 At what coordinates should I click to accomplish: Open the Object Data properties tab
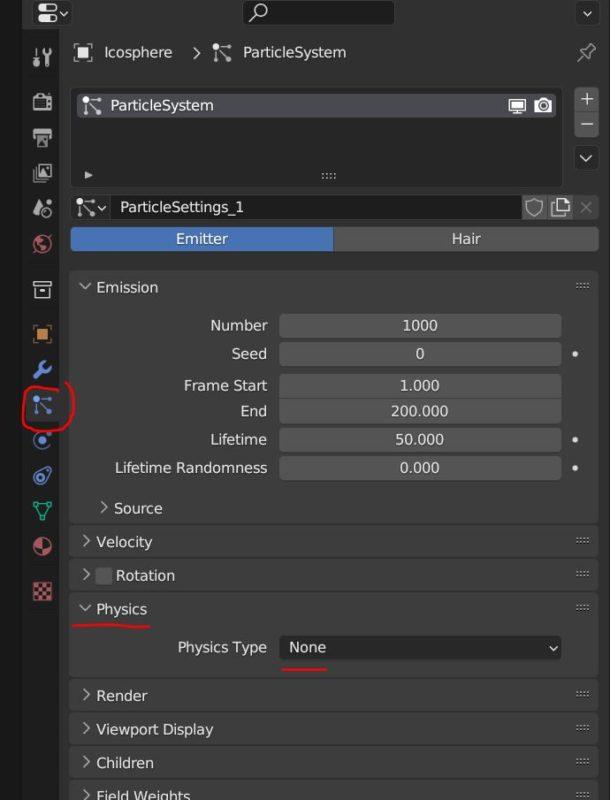pyautogui.click(x=42, y=510)
